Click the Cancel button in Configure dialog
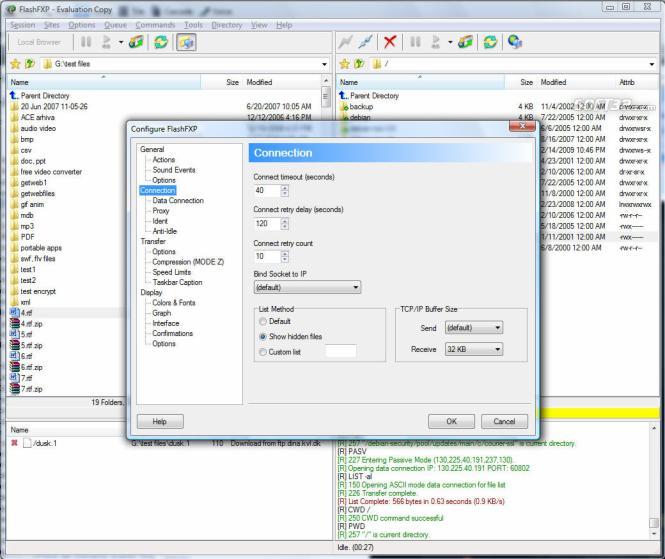This screenshot has height=559, width=665. click(x=504, y=421)
